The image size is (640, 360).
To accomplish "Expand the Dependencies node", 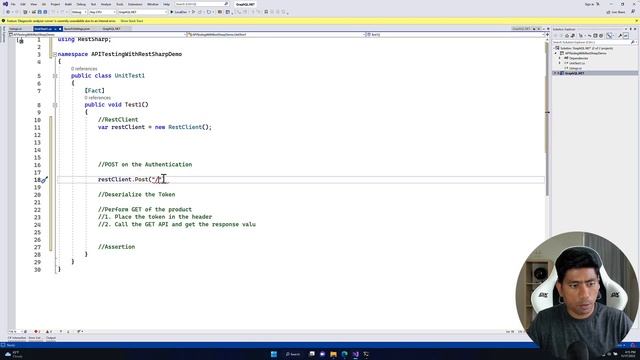I will 559,58.
